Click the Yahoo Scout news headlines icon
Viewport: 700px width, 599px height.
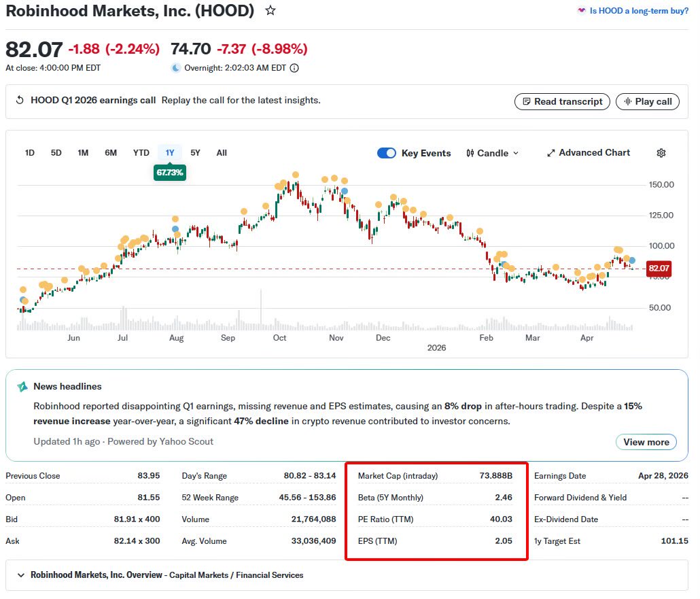coord(22,386)
